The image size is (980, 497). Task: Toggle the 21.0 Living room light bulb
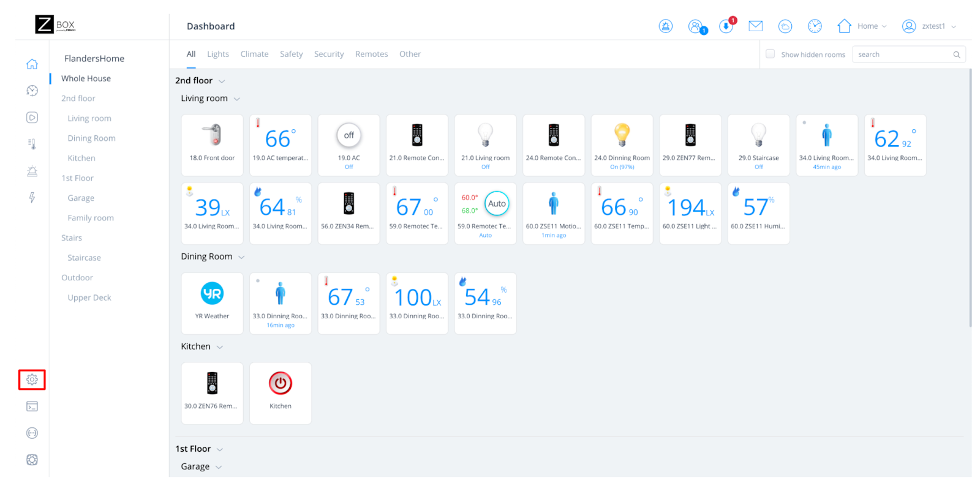[485, 135]
